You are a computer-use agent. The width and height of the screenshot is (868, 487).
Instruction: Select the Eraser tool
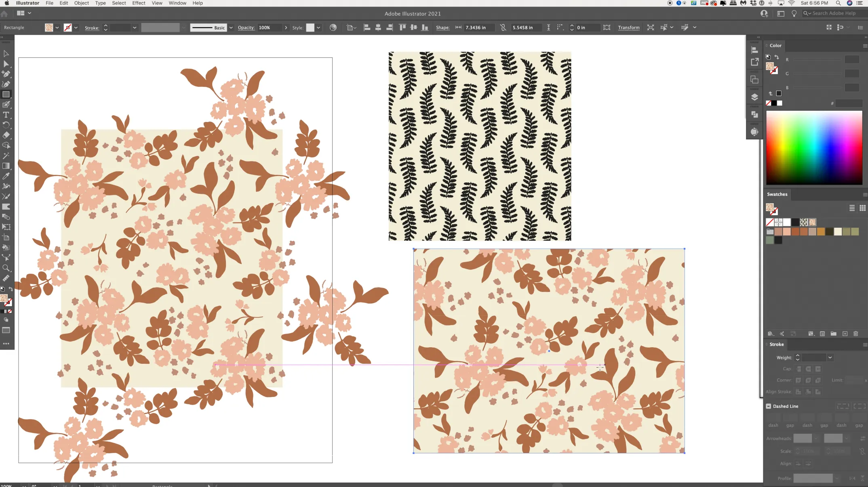point(6,135)
